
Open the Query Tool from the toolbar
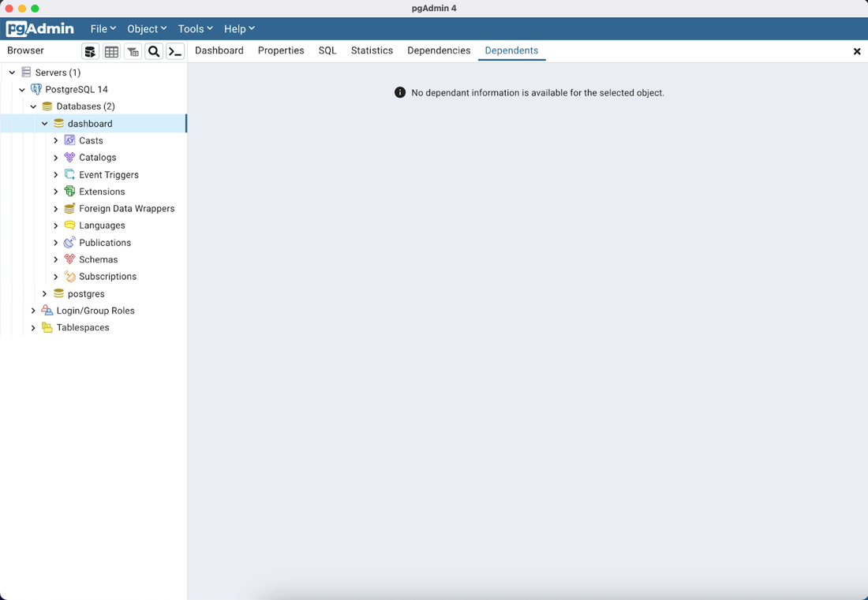(x=90, y=50)
